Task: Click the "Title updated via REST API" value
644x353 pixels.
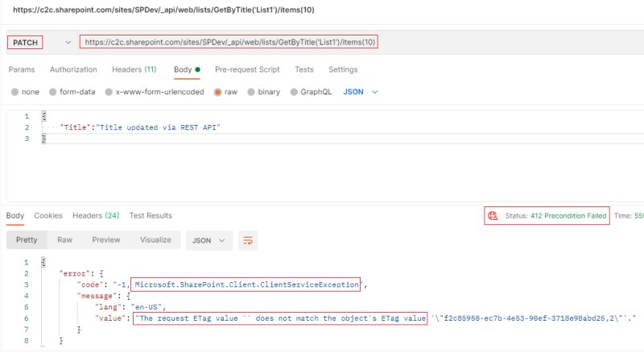Action: pos(158,127)
